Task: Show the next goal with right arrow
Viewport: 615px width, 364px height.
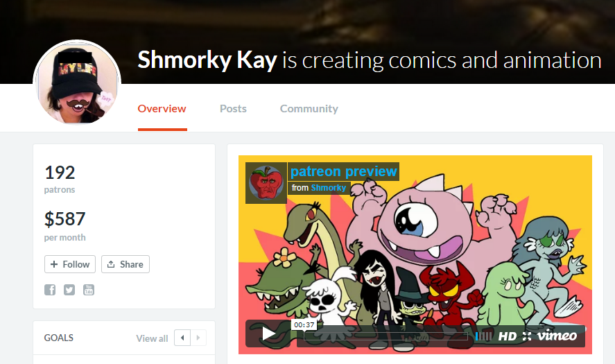Action: coord(198,338)
